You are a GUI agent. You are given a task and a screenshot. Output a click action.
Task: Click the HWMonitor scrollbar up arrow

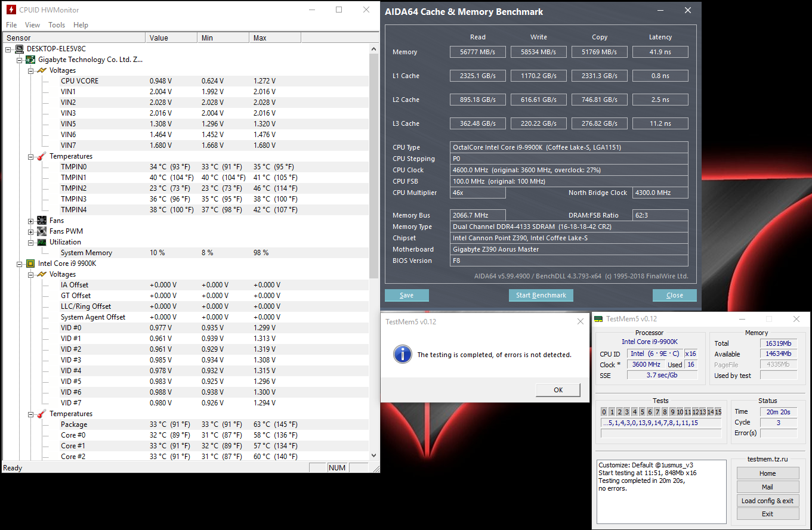[x=374, y=48]
